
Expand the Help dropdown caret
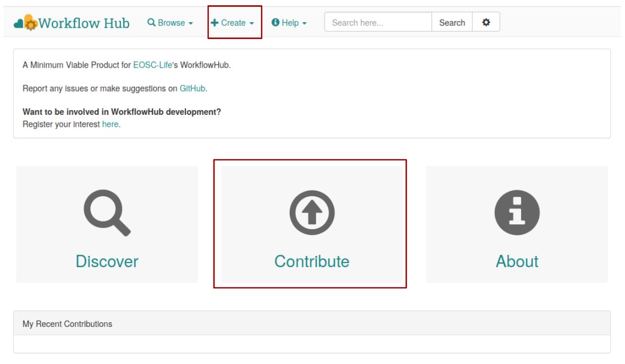point(305,23)
